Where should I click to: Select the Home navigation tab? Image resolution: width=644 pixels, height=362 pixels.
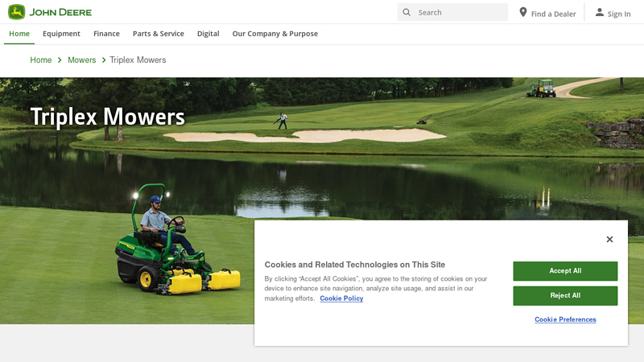(x=19, y=34)
